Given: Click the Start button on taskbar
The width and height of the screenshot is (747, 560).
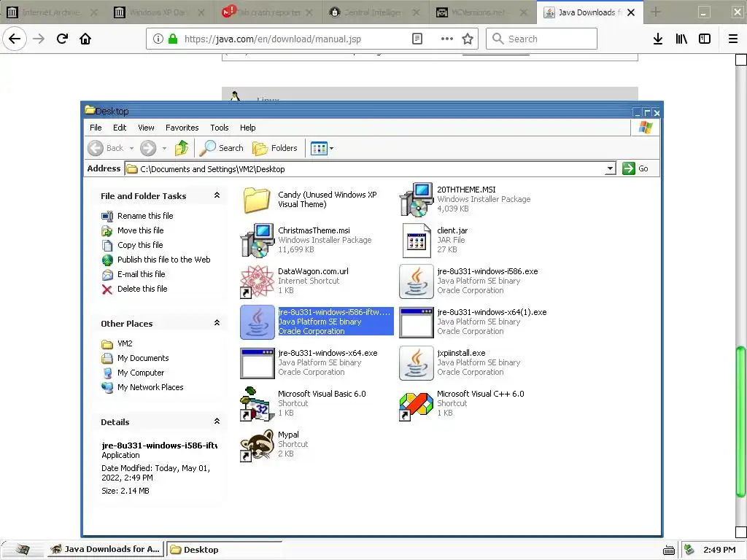Looking at the screenshot, I should tap(22, 550).
